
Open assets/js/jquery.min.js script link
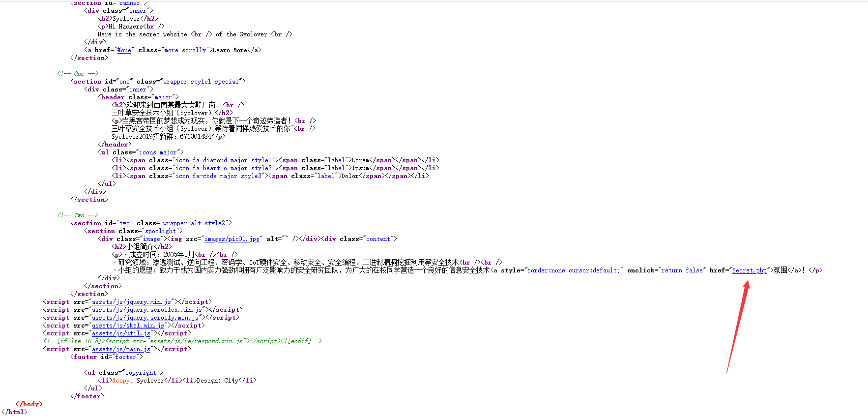(132, 302)
